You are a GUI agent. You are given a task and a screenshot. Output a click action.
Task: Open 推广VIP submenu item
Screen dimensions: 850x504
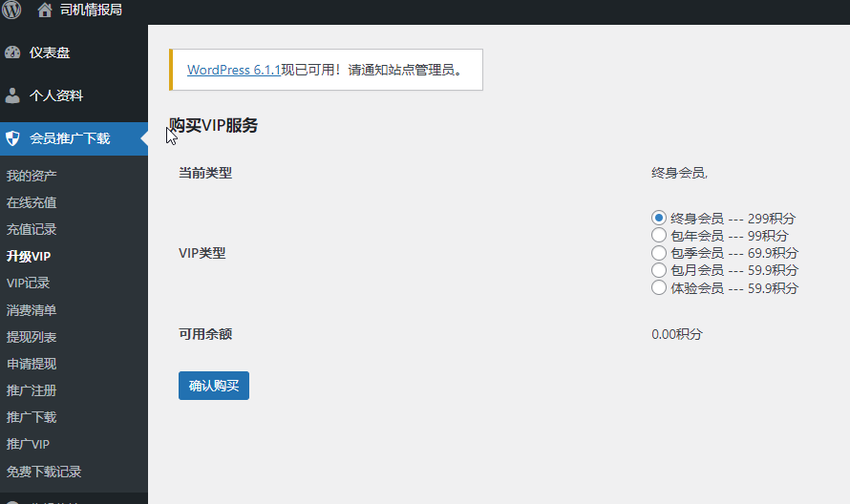coord(29,445)
